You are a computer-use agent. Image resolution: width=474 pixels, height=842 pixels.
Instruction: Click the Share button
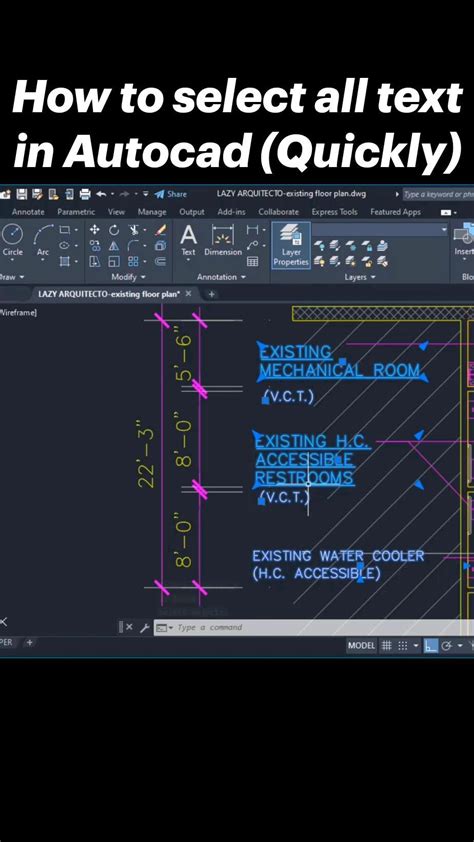point(171,194)
